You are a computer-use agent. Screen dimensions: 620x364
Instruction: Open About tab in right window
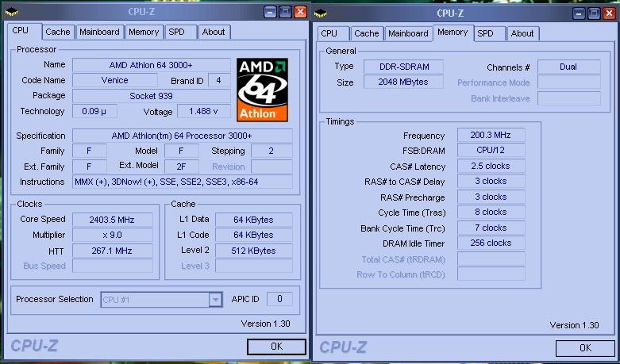point(522,33)
